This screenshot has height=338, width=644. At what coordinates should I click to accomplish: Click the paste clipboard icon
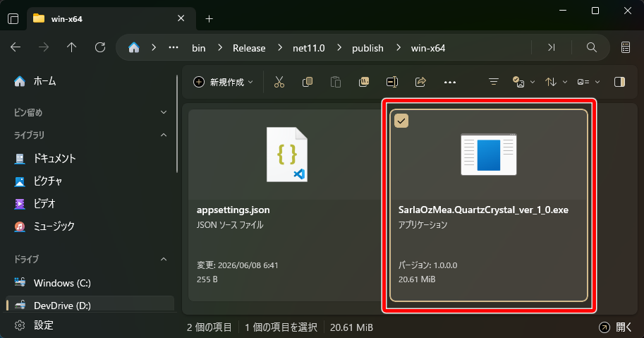pyautogui.click(x=336, y=82)
